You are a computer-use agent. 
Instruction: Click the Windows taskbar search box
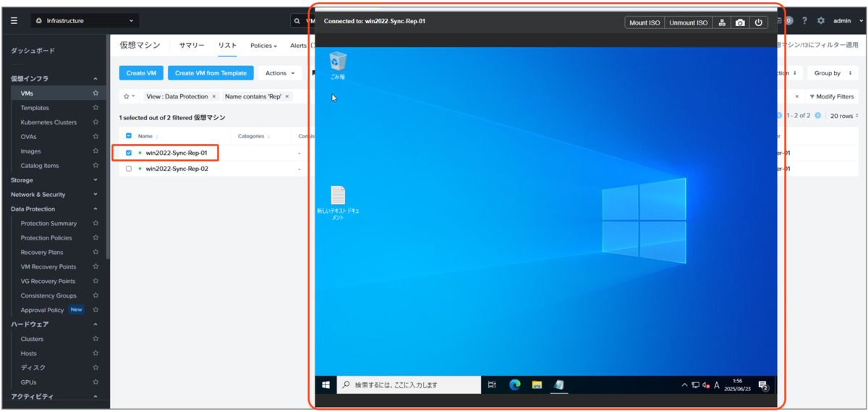pos(409,385)
